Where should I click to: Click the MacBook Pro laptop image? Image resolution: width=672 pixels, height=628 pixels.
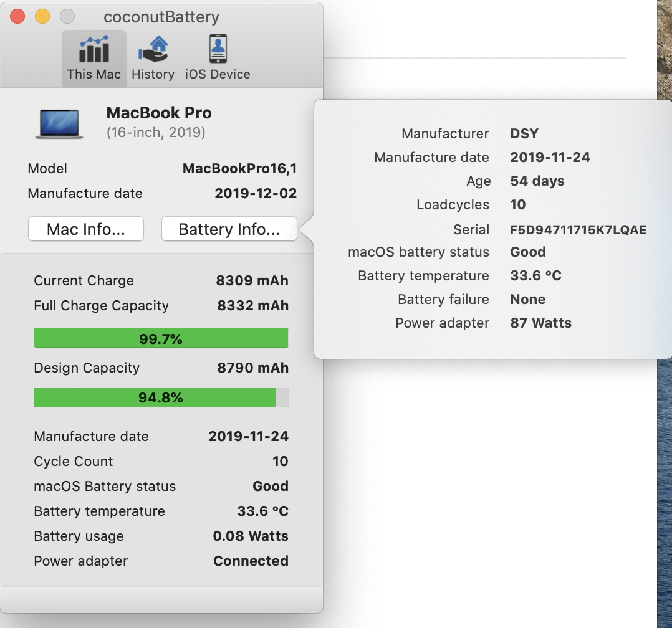coord(59,124)
